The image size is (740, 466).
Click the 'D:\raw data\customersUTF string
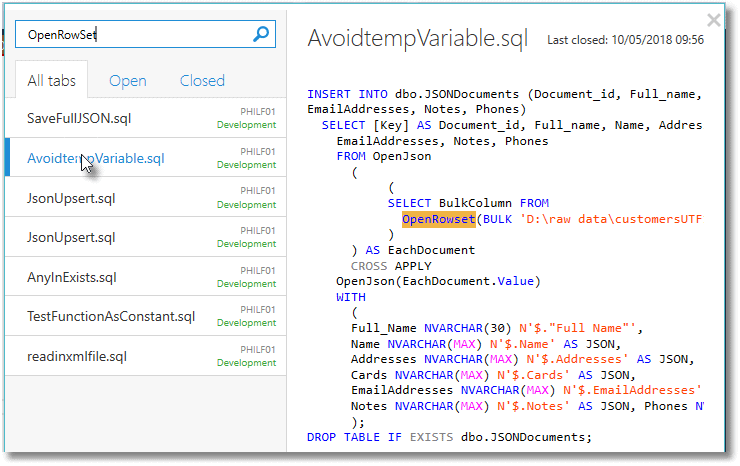[x=611, y=219]
